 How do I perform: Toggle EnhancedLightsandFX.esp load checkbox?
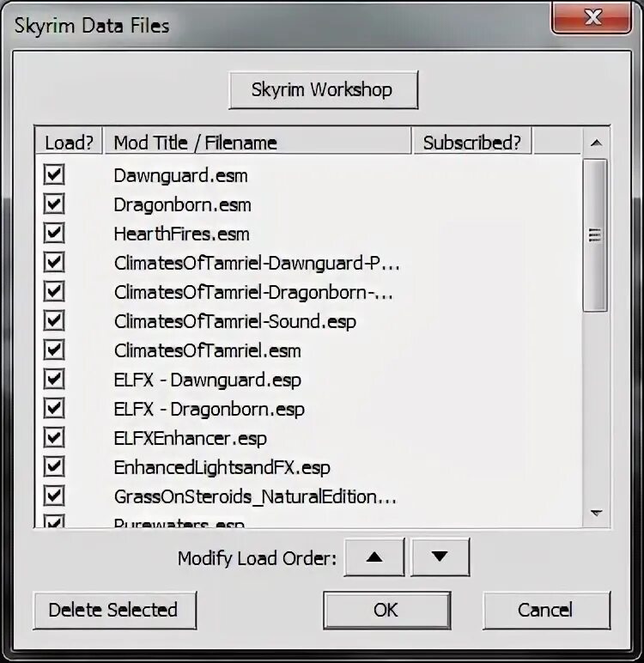click(54, 466)
